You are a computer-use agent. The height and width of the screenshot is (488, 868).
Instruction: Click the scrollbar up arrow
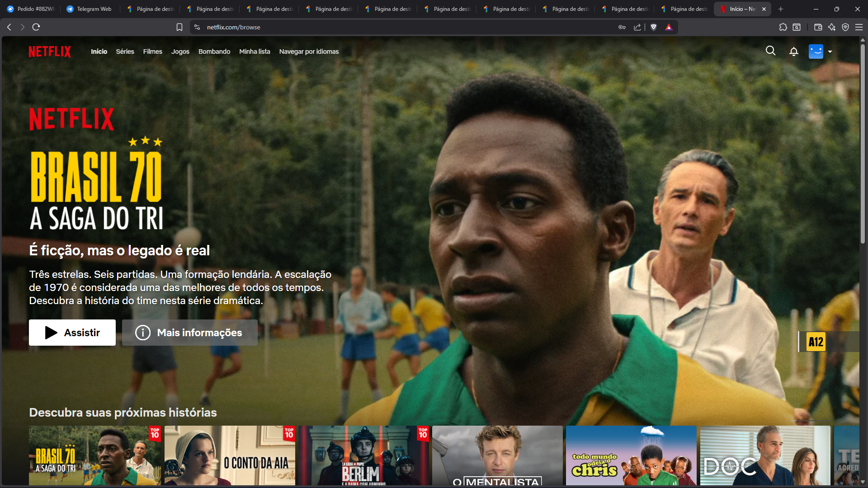pos(863,40)
